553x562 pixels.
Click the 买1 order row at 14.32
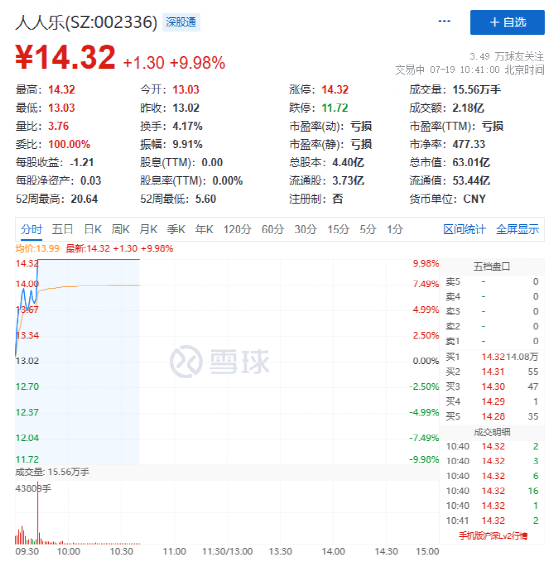point(492,357)
